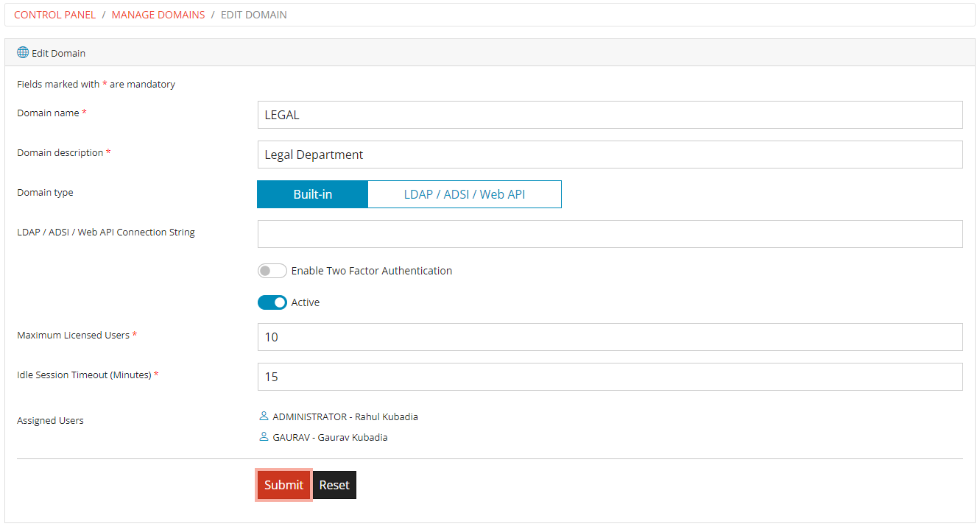The image size is (980, 532).
Task: Click the Edit Domain breadcrumb entry
Action: 253,14
